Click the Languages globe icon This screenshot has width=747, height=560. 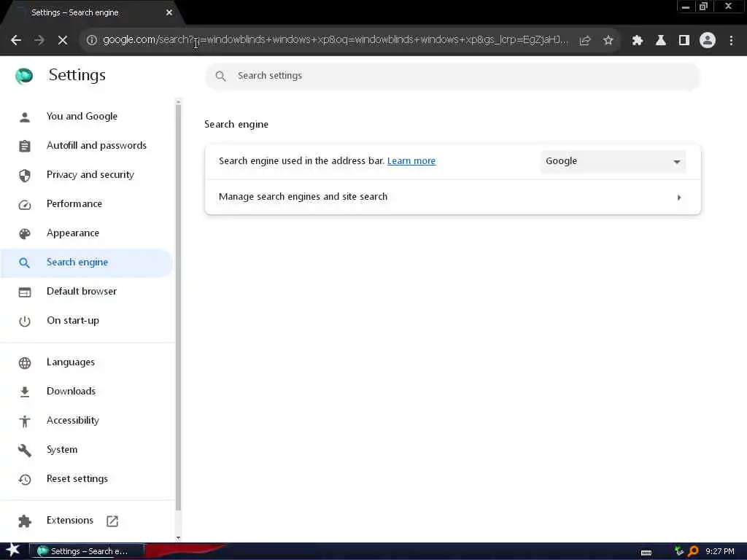coord(25,363)
